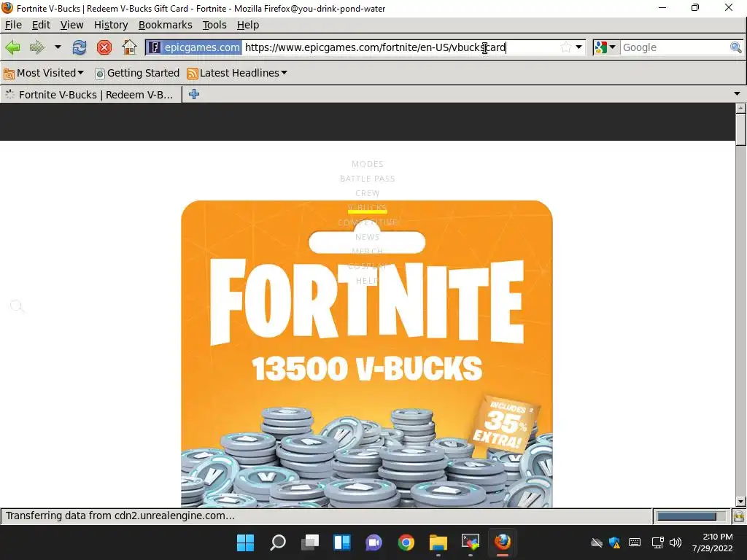Viewport: 747px width, 560px height.
Task: Click the status bar security icon
Action: point(739,516)
